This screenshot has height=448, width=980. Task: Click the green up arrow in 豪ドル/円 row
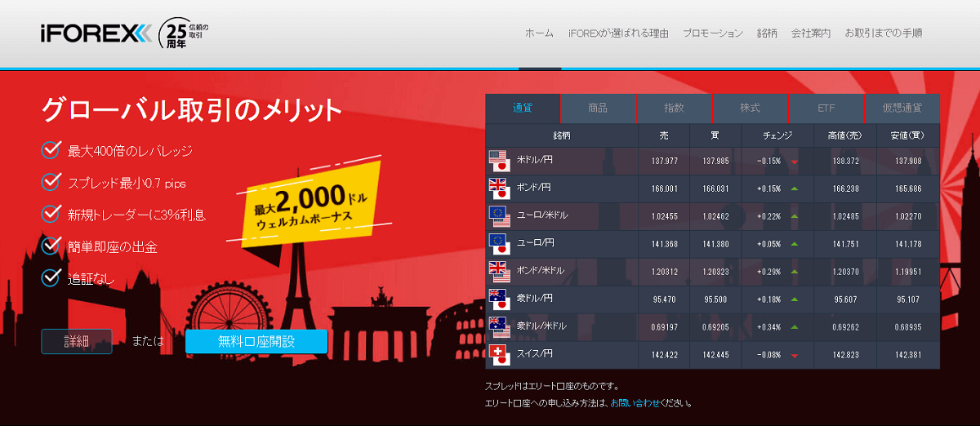[794, 299]
